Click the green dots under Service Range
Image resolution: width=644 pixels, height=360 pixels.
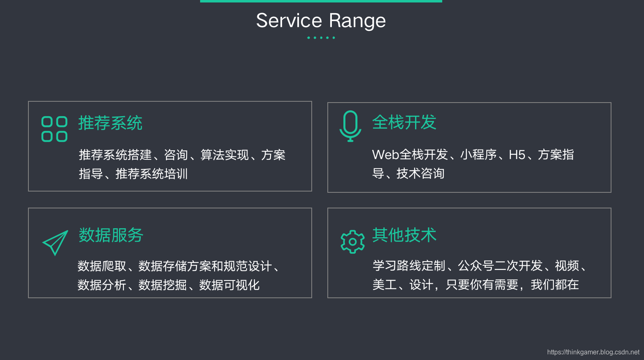tap(321, 37)
